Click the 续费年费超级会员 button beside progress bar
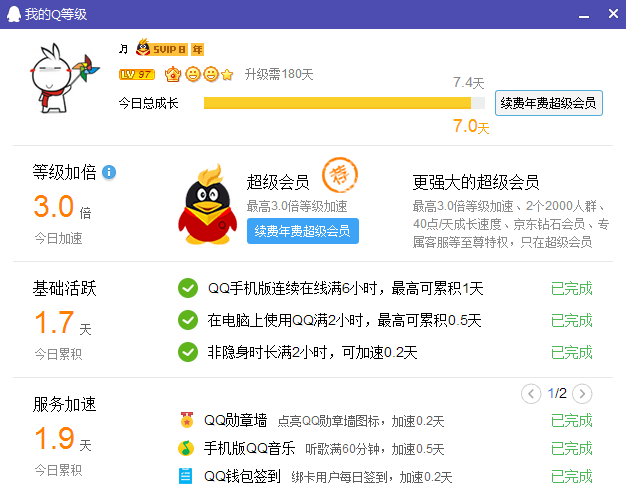Viewport: 626px width, 495px height. click(549, 103)
